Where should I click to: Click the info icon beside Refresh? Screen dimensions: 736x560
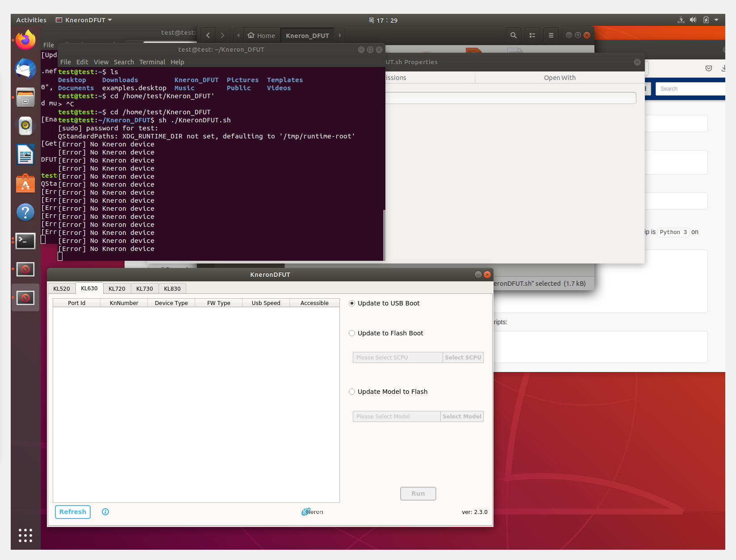click(105, 512)
